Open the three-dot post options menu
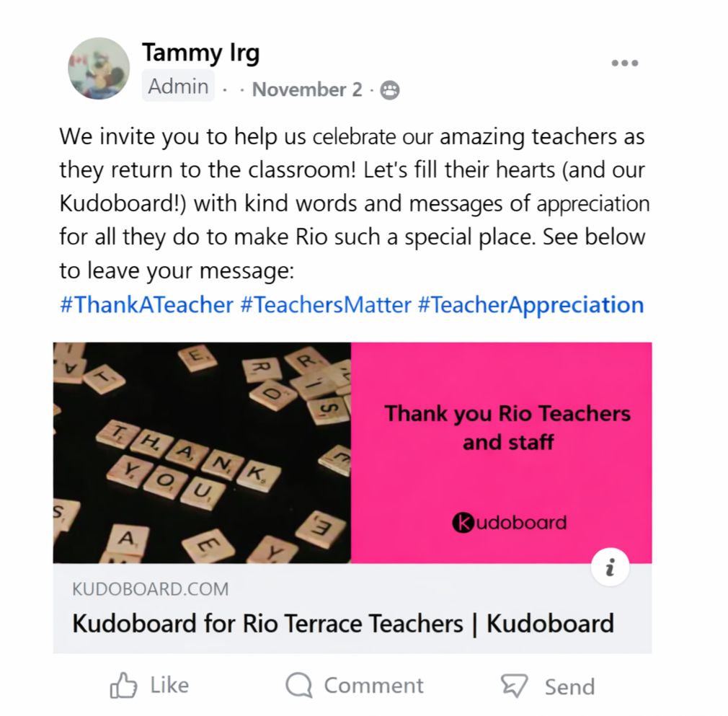Screen dimensions: 728x716 624,63
